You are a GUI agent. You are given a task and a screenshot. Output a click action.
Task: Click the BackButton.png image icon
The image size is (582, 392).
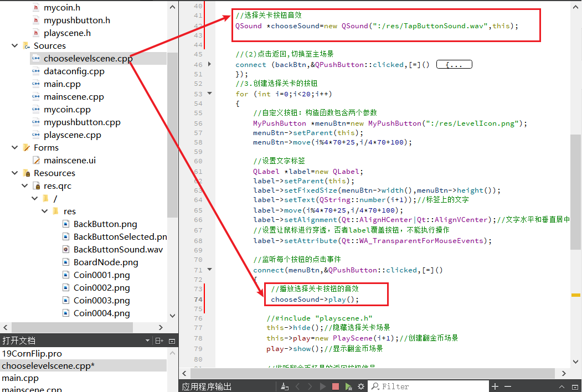coord(66,224)
